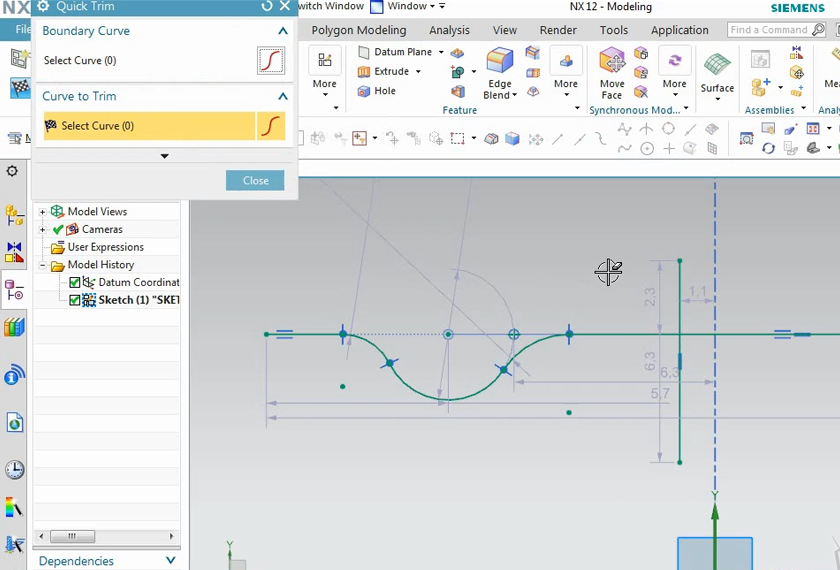
Task: Open the History clock sidebar icon
Action: coord(14,470)
